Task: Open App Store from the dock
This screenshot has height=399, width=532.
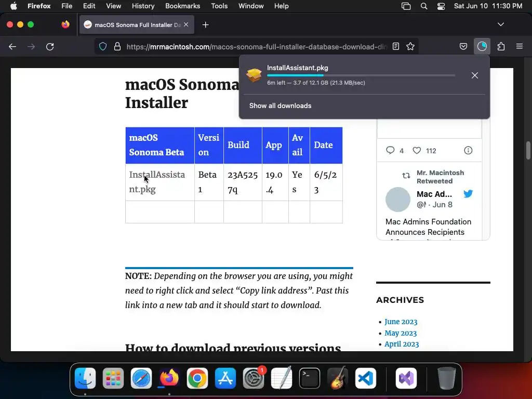Action: [225, 378]
